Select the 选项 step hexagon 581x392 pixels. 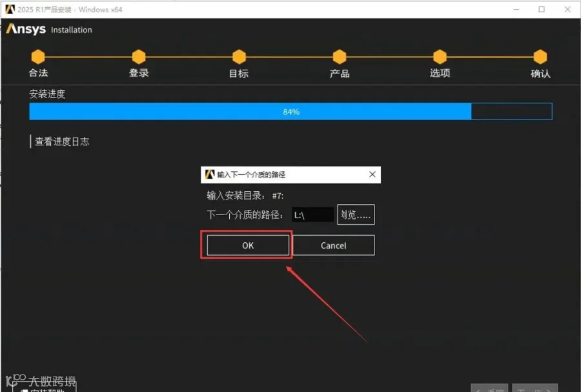[x=440, y=57]
